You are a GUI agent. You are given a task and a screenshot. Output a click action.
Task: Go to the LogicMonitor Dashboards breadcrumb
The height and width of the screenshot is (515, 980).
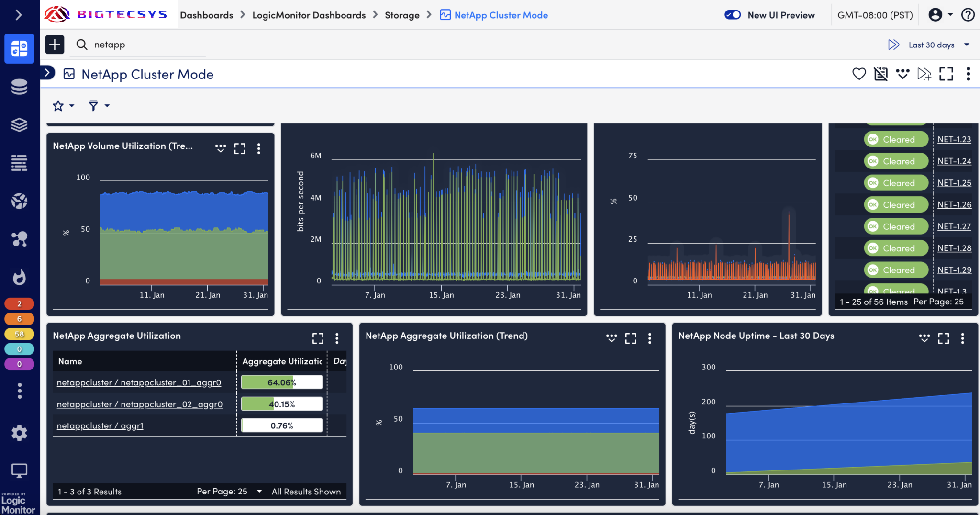tap(309, 15)
